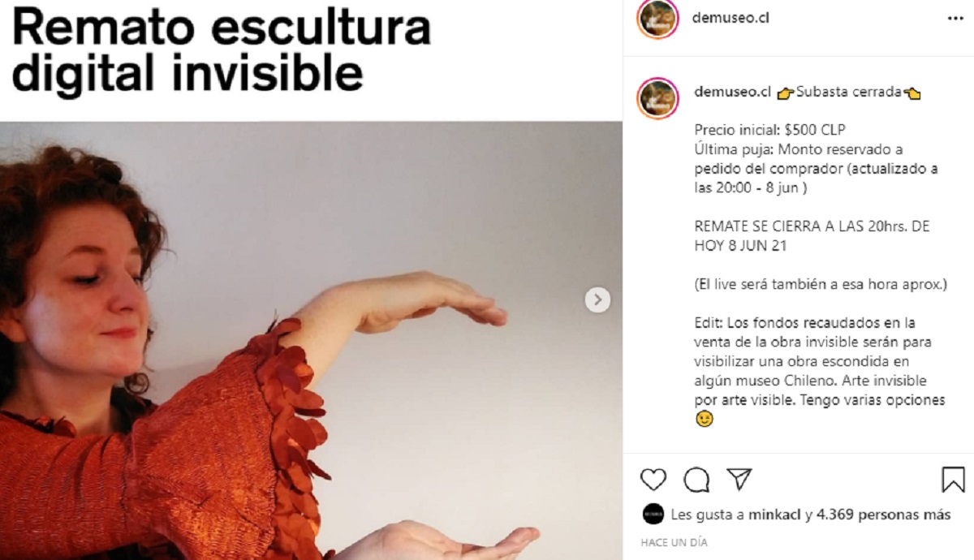Viewport: 974px width, 560px height.
Task: Click the HACE UN DÍA timestamp
Action: tap(674, 542)
